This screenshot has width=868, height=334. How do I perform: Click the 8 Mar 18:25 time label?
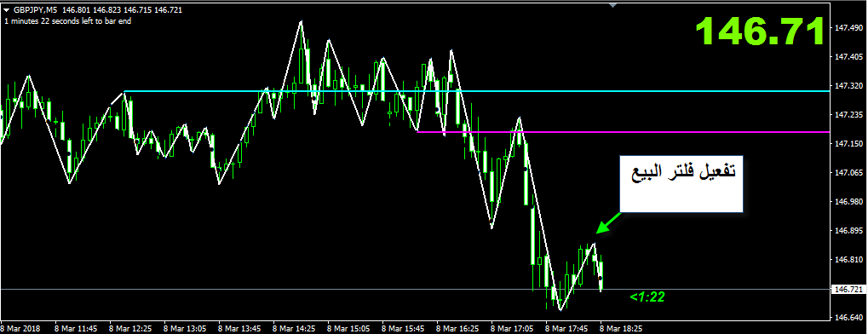point(622,328)
